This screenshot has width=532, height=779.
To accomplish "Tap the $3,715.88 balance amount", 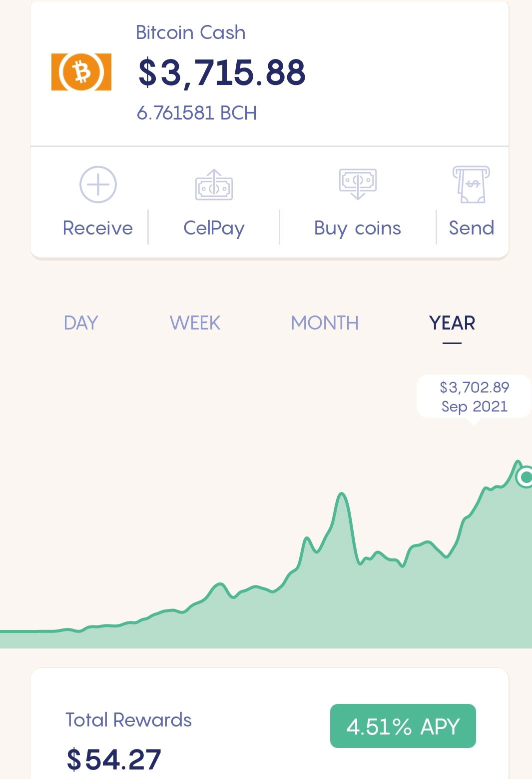I will pos(221,72).
